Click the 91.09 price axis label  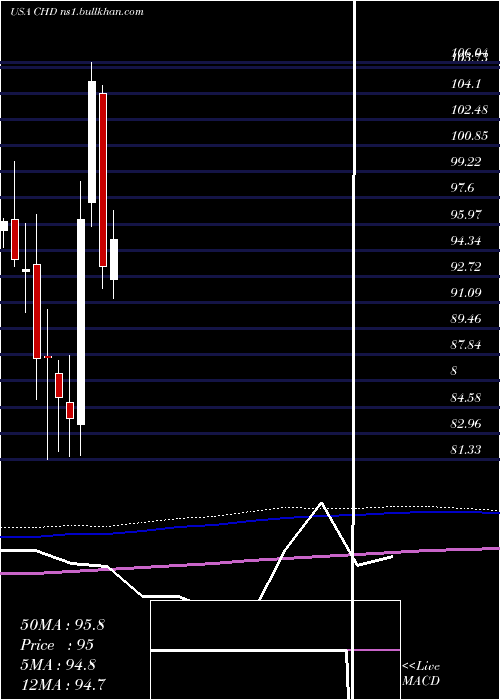(466, 292)
